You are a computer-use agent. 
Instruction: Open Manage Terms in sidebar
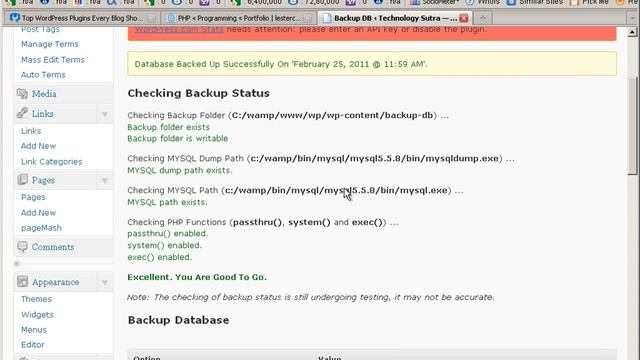coord(49,44)
